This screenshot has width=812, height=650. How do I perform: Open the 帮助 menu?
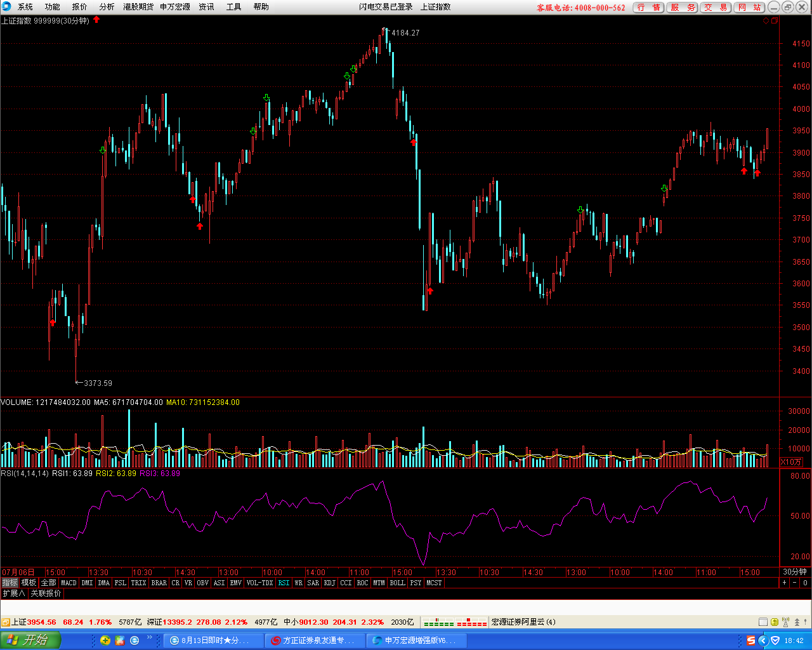pyautogui.click(x=261, y=7)
